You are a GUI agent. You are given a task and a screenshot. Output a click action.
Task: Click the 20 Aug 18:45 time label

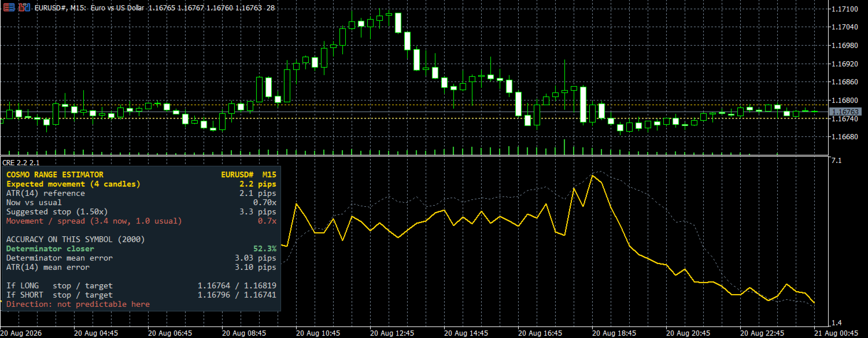614,333
